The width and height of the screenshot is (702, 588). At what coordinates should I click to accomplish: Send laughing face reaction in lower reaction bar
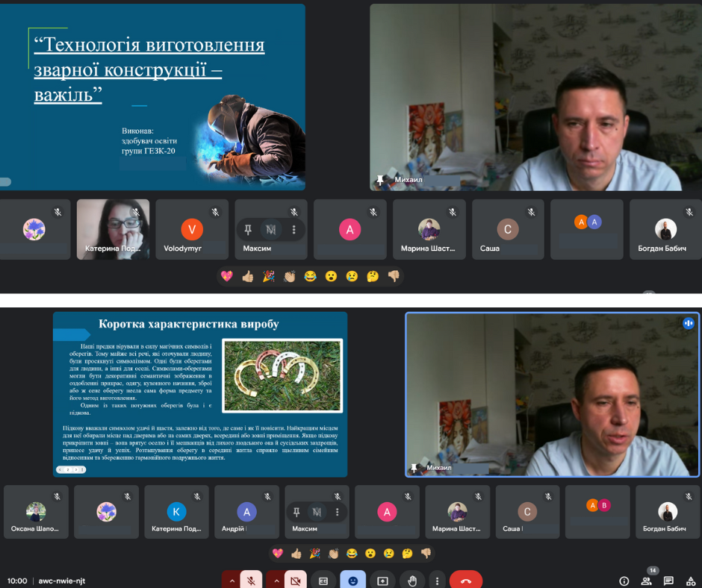pyautogui.click(x=352, y=554)
